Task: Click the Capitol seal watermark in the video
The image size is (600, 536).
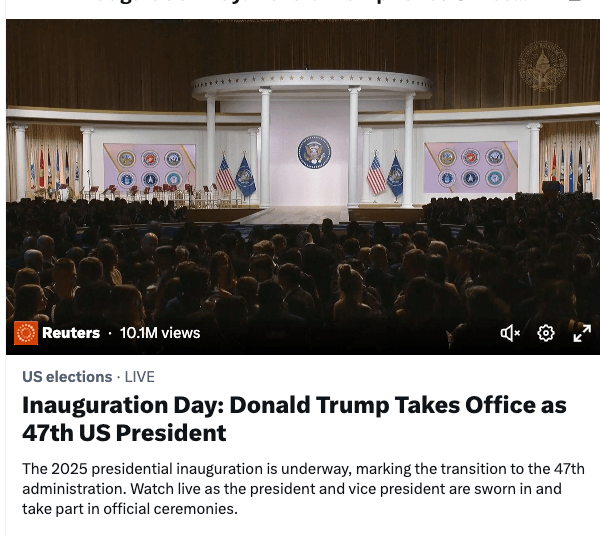Action: [543, 66]
